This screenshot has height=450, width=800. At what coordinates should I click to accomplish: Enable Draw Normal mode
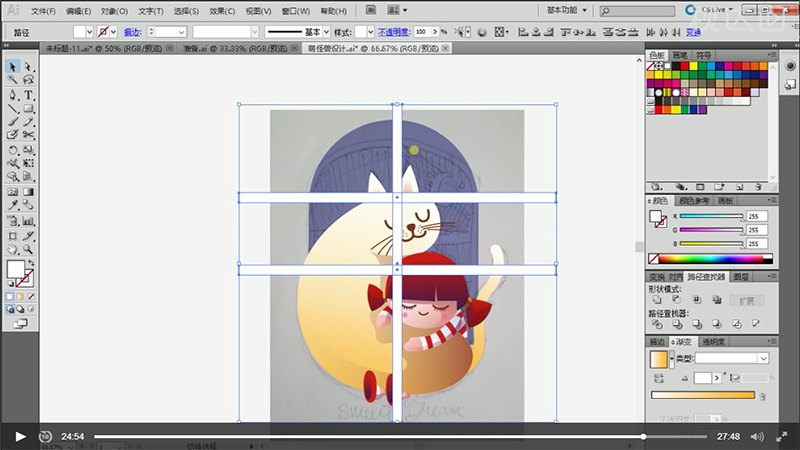pyautogui.click(x=10, y=309)
